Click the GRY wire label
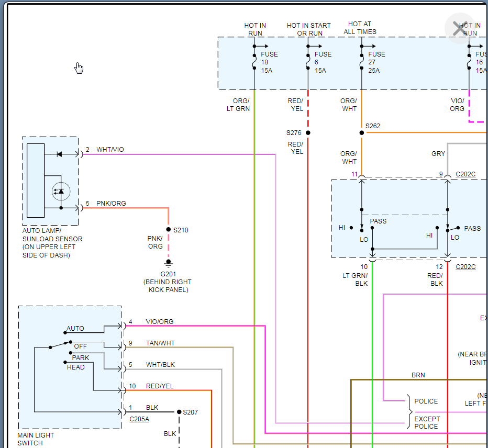Viewport: 488px width, 448px height. pos(438,154)
